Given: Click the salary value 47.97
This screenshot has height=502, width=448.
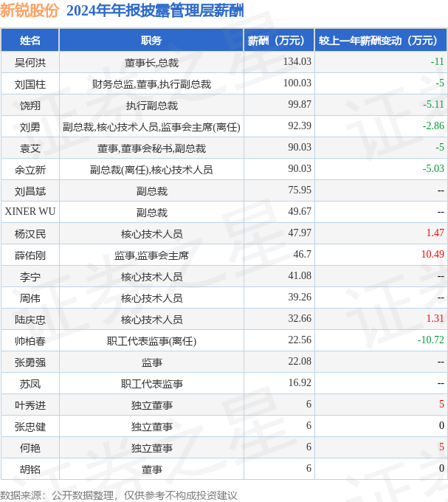Looking at the screenshot, I should pyautogui.click(x=300, y=233).
